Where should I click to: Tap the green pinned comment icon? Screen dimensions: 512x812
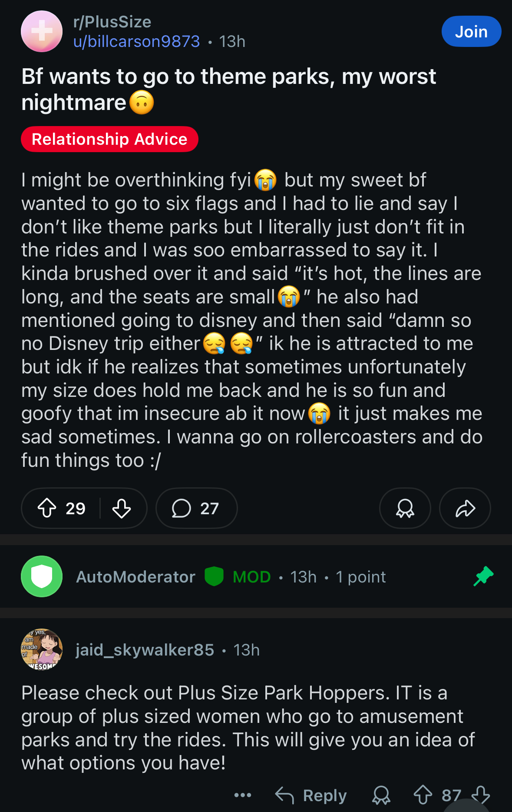pyautogui.click(x=483, y=576)
